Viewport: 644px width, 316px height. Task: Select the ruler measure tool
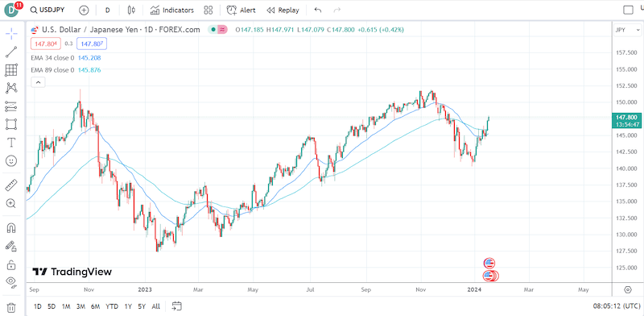(11, 185)
